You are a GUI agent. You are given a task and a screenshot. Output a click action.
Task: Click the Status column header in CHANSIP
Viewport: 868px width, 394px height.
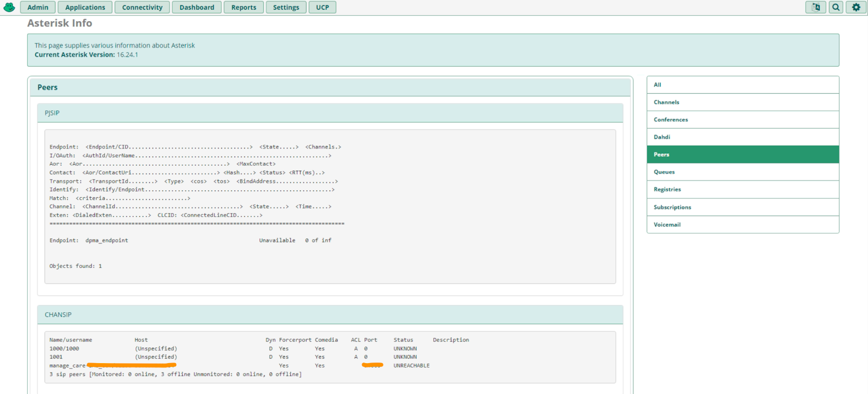[x=403, y=340]
